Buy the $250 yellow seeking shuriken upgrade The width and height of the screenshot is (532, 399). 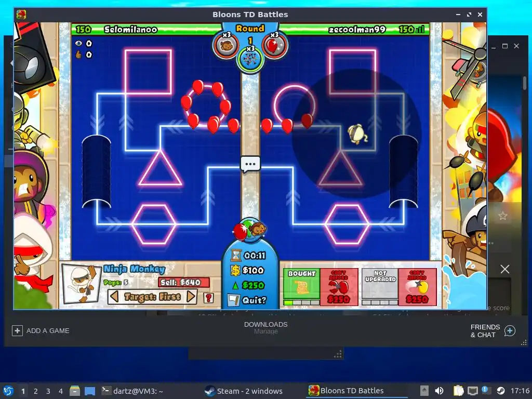(x=417, y=287)
